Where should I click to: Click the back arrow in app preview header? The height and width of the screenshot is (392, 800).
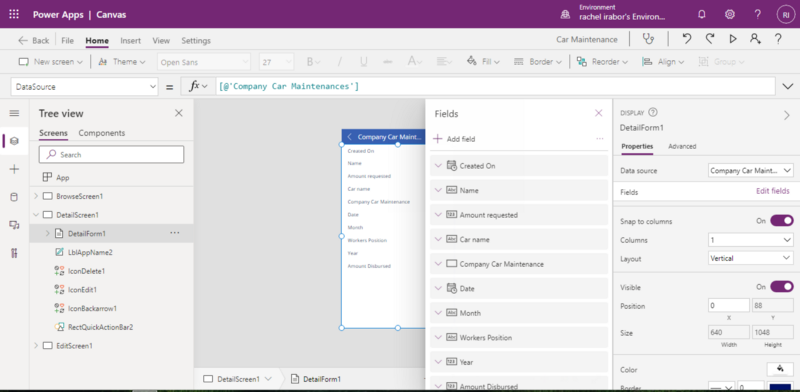349,137
